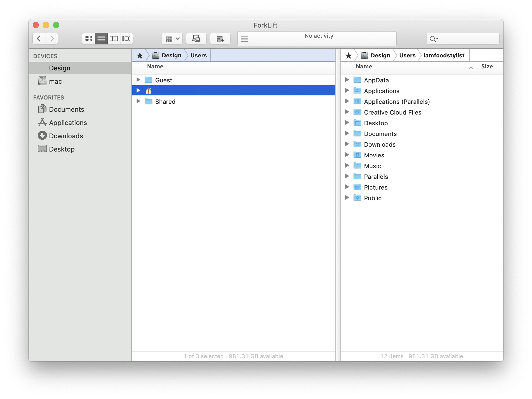Click the left pane favorites star icon

tap(140, 56)
